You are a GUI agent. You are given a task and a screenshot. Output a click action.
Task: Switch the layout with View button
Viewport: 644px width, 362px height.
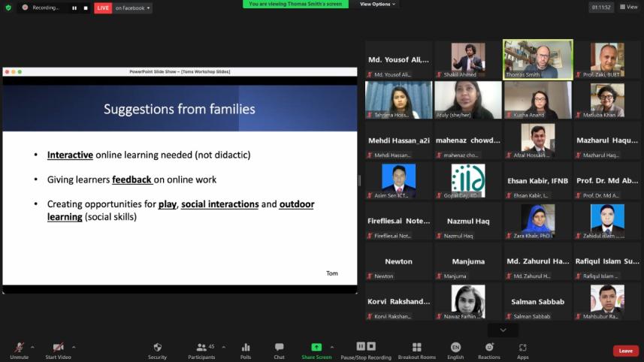(x=628, y=7)
